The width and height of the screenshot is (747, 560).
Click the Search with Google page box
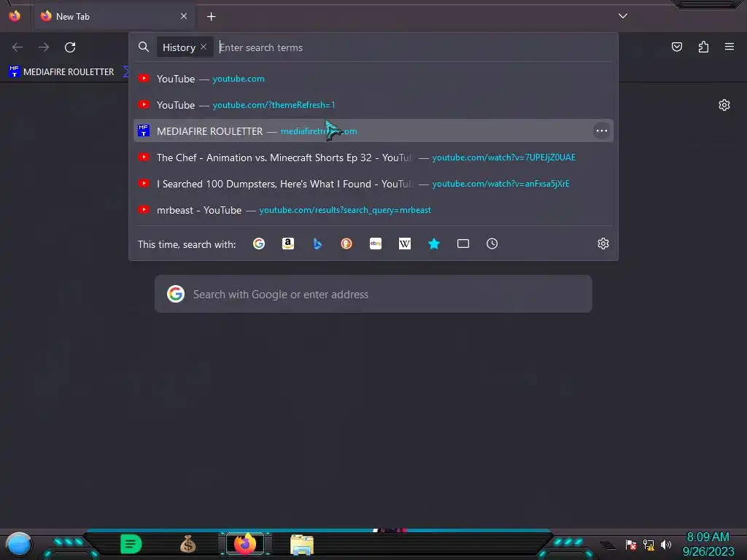pos(373,294)
